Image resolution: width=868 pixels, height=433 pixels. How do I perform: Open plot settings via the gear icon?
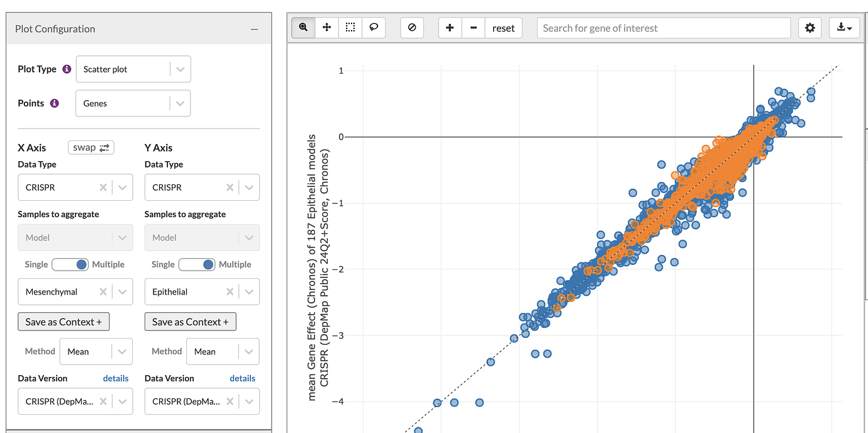tap(810, 27)
